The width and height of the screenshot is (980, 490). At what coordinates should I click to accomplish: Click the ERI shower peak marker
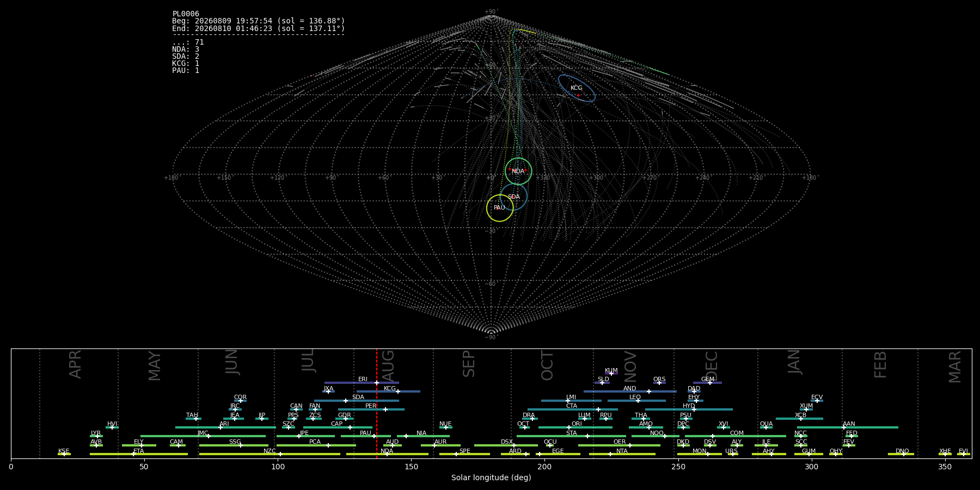tap(377, 383)
